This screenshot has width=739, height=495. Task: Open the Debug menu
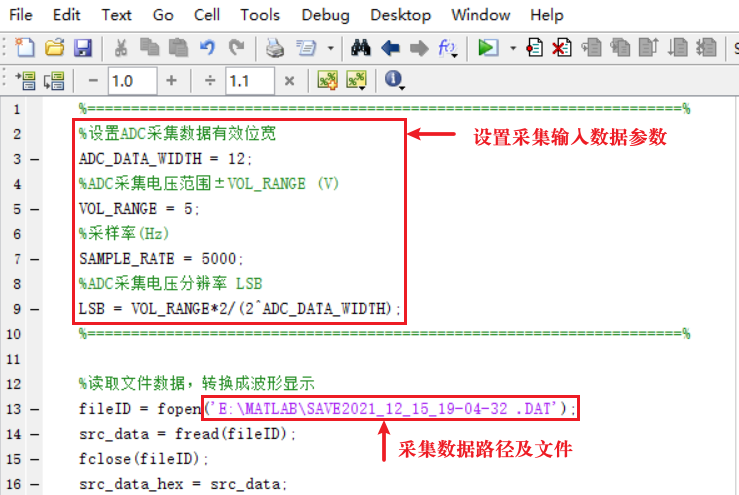pos(325,15)
